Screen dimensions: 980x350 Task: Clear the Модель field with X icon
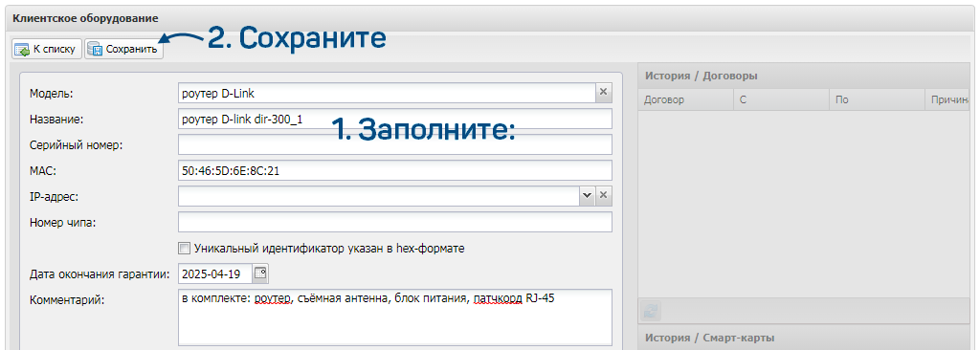[603, 93]
